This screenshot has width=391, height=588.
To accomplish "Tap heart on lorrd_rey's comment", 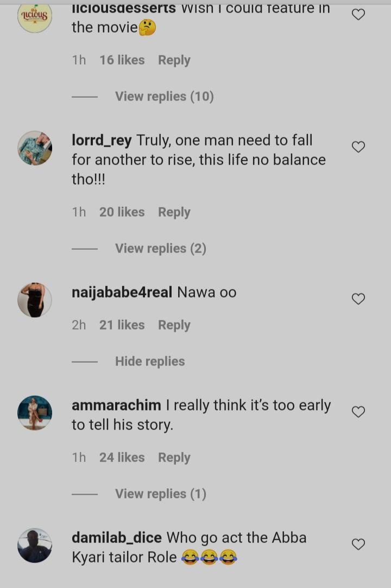I will 358,147.
